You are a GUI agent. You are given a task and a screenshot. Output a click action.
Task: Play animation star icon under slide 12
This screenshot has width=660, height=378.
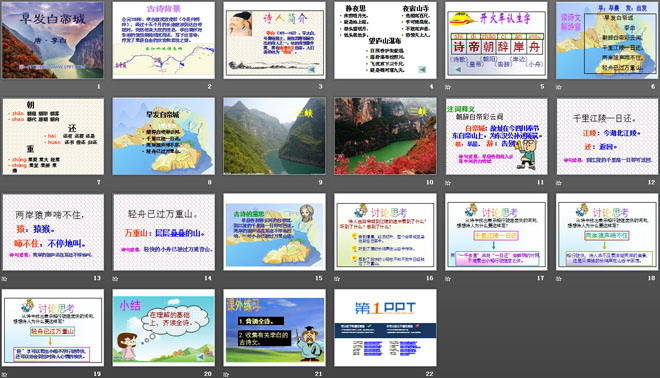pos(559,183)
